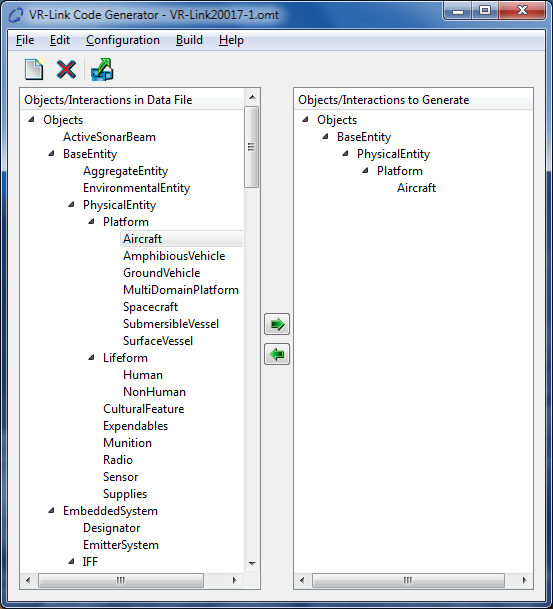
Task: Click left panel vertical scrollbar up arrow
Action: [x=252, y=97]
